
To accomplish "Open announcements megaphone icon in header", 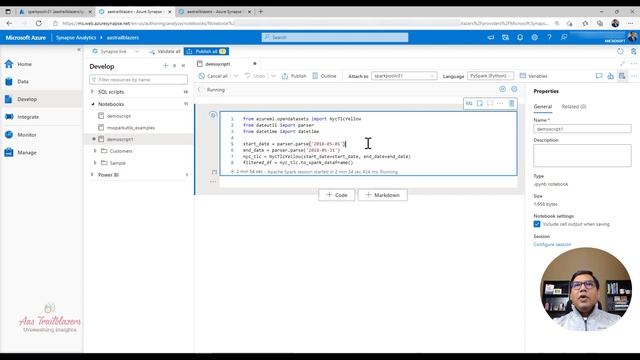I will point(491,37).
